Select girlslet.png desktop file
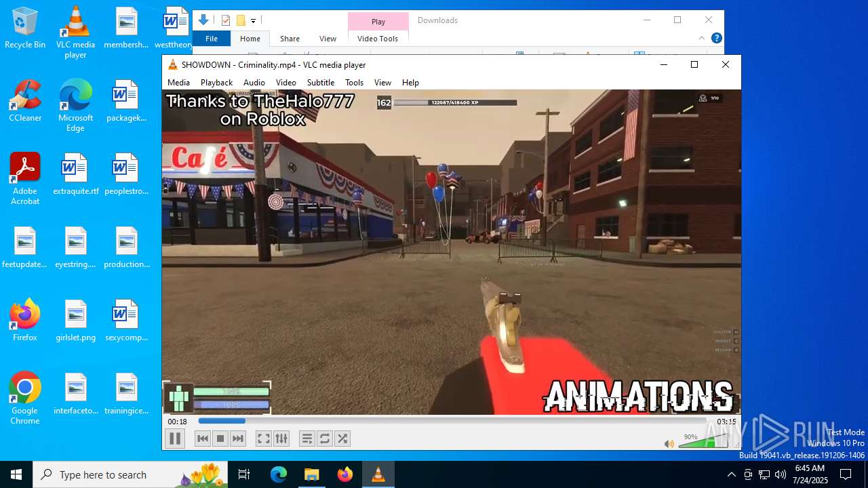The height and width of the screenshot is (488, 868). tap(75, 321)
